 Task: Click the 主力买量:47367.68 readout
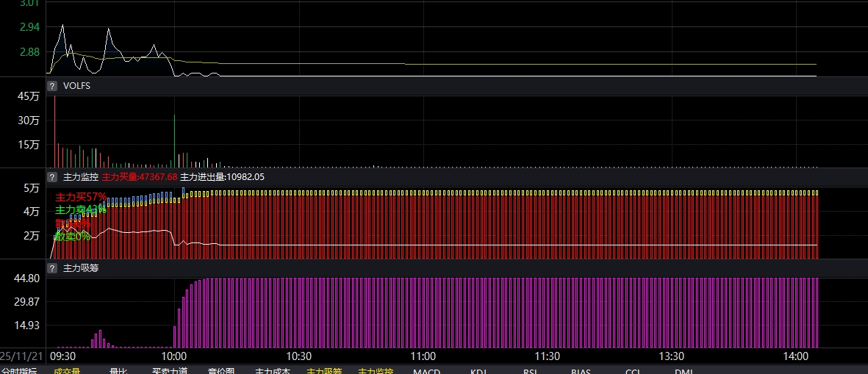coord(140,177)
